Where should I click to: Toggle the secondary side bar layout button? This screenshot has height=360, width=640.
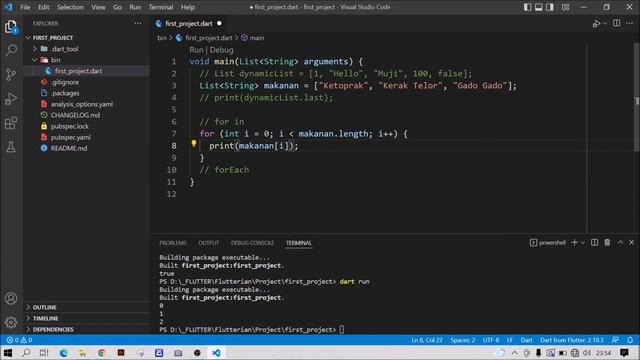pyautogui.click(x=550, y=7)
